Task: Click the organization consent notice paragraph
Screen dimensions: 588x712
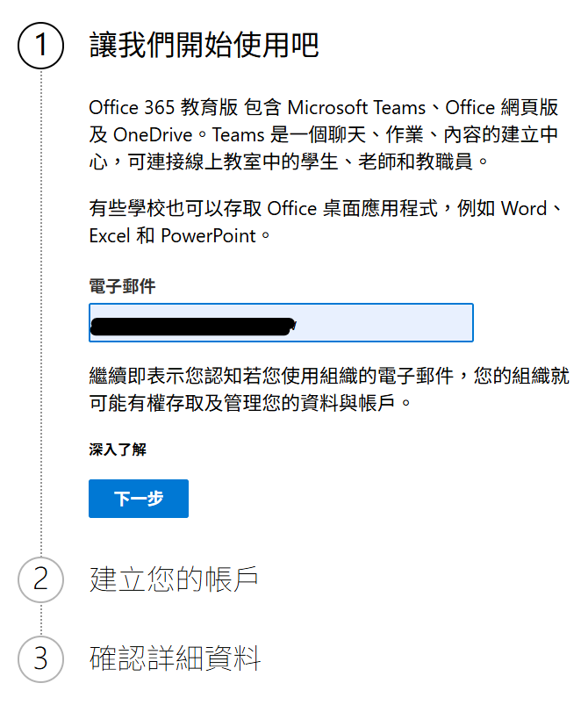Action: [341, 390]
